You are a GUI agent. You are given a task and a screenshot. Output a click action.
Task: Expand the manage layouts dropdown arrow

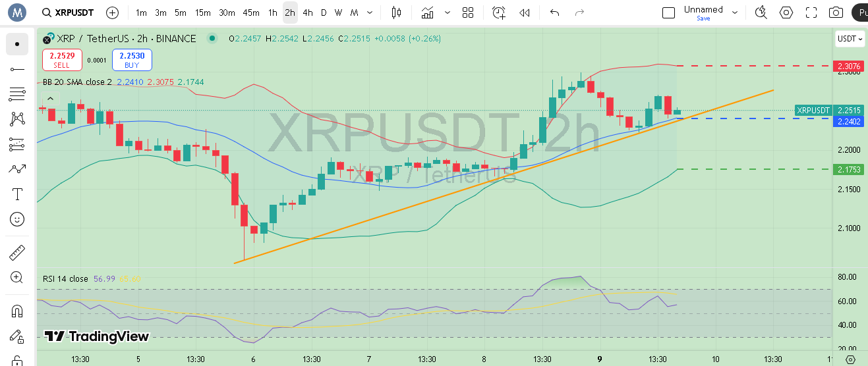(x=736, y=13)
